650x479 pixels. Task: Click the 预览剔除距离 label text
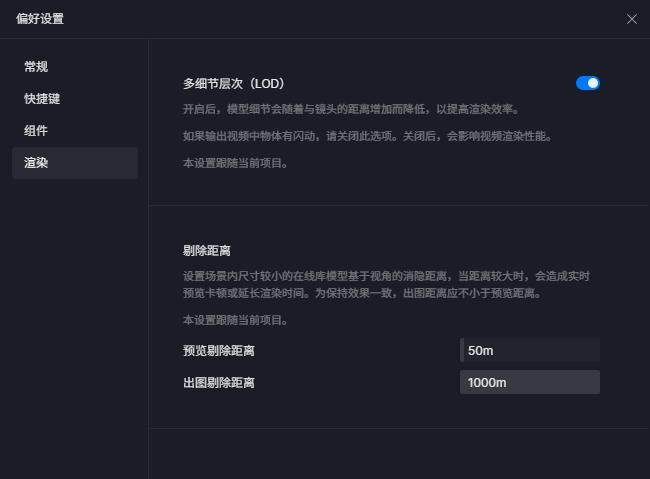[x=218, y=351]
